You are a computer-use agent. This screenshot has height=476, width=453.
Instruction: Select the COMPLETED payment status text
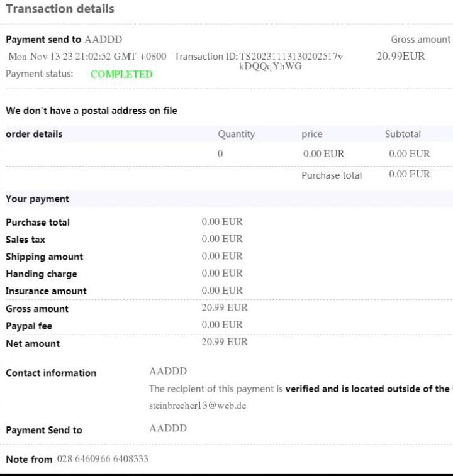click(x=121, y=74)
